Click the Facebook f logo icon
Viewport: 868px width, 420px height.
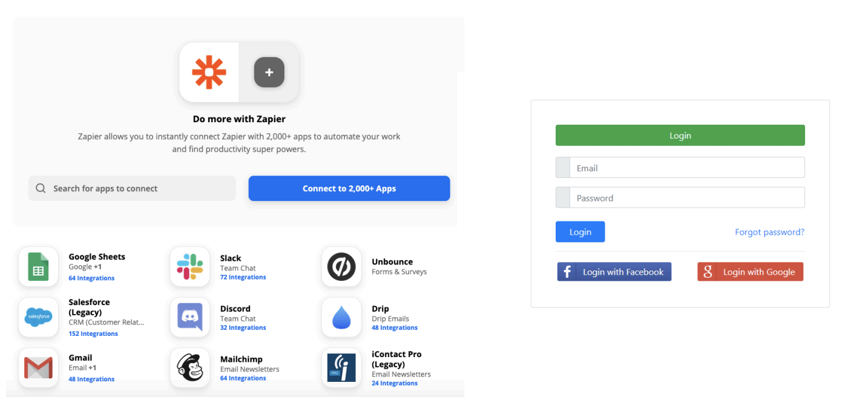pos(567,272)
